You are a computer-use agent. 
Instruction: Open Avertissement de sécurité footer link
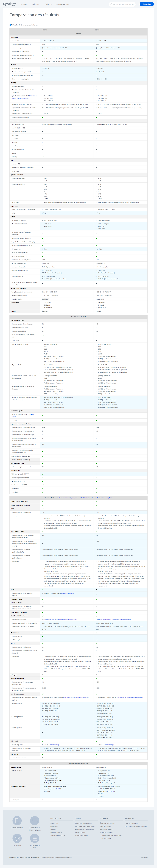(85, 829)
